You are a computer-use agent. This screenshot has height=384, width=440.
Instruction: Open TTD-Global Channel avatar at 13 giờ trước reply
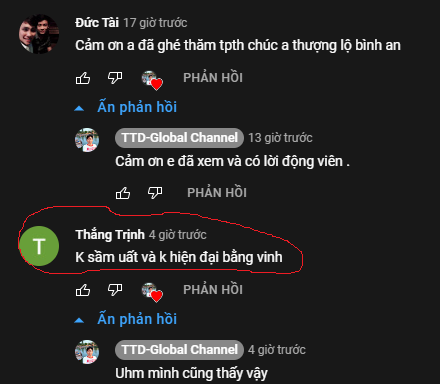coord(87,140)
